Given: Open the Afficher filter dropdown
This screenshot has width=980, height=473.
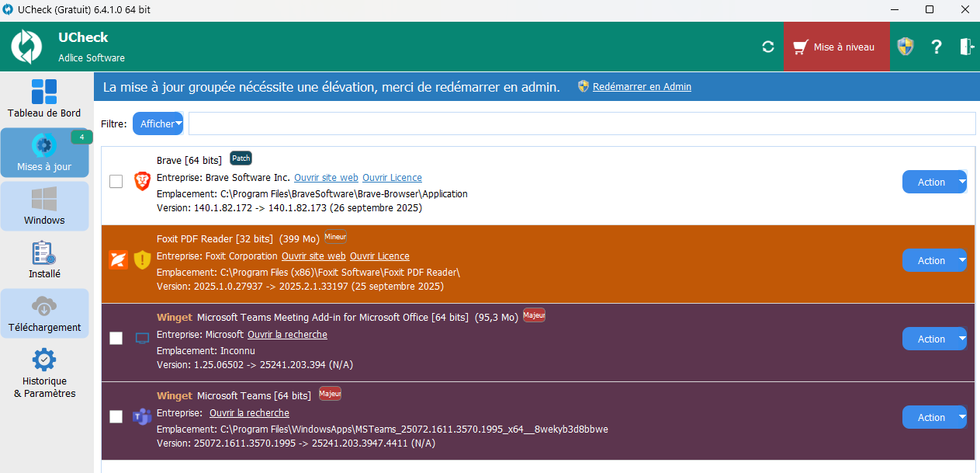Looking at the screenshot, I should 158,123.
